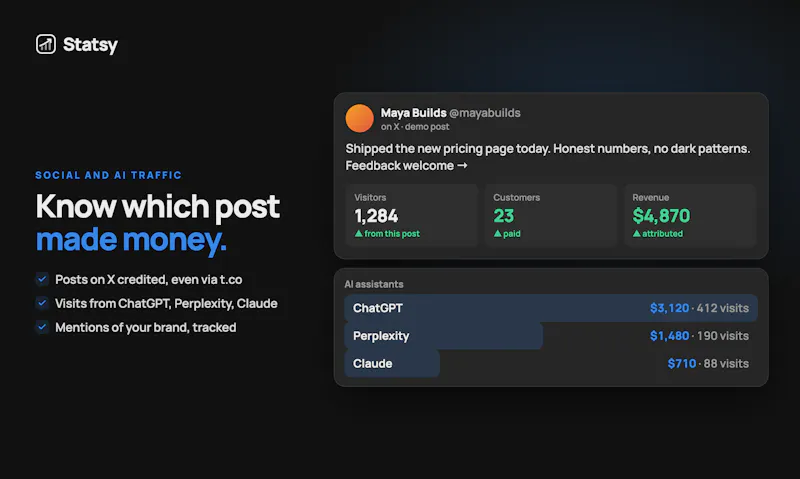800x479 pixels.
Task: Open the Customers 23 stat card
Action: [551, 216]
